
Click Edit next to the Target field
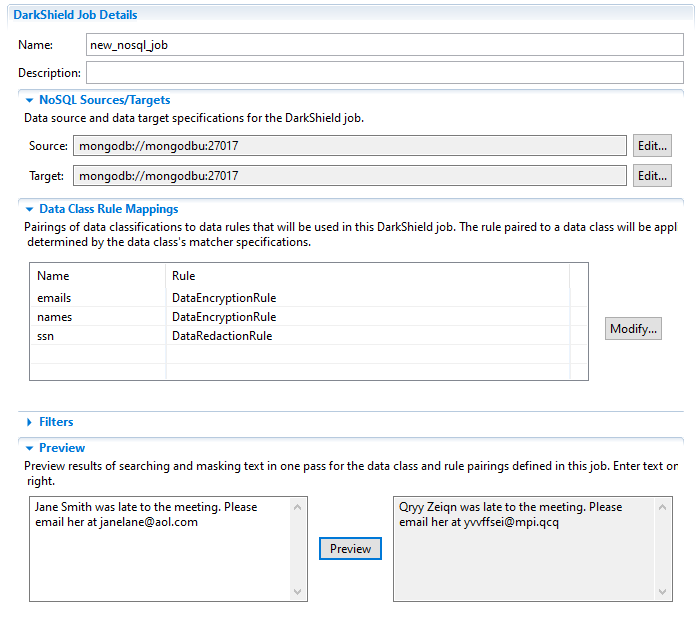coord(652,176)
